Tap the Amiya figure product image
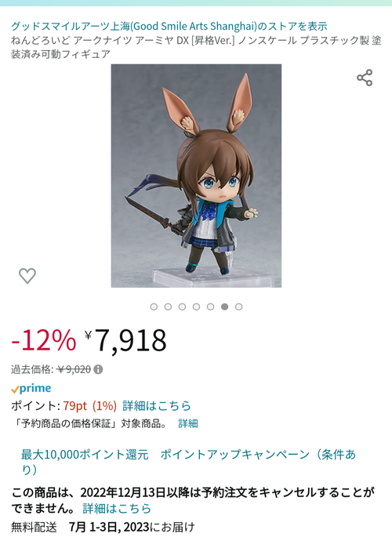 pos(196,176)
